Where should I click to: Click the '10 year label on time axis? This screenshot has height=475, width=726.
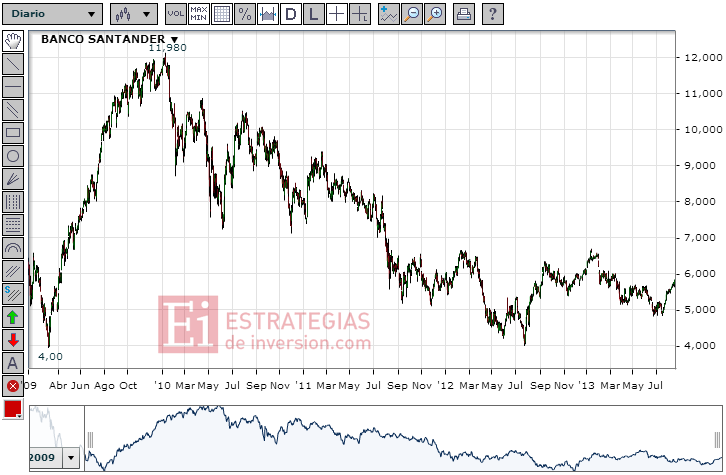(x=163, y=385)
